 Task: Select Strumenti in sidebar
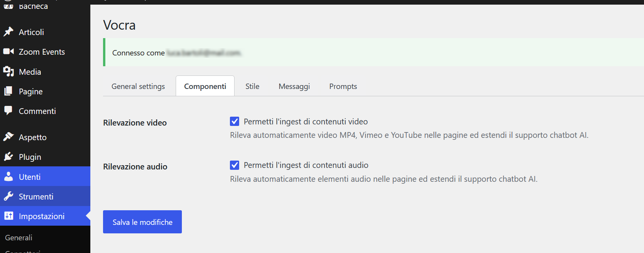click(x=45, y=196)
